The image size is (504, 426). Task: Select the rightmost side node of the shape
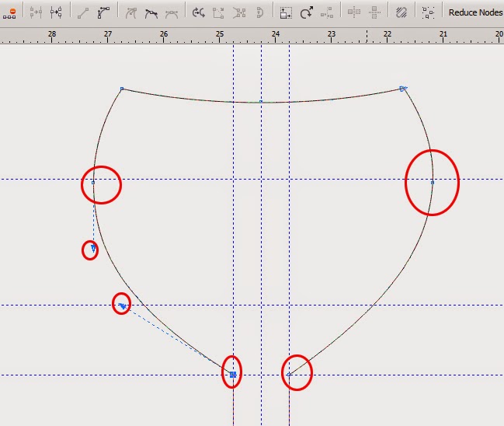[x=433, y=183]
